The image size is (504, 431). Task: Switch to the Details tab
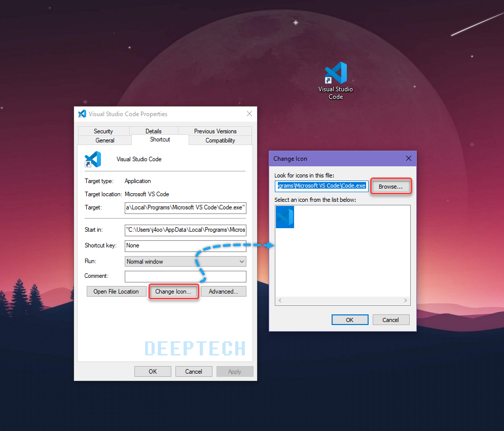tap(154, 131)
